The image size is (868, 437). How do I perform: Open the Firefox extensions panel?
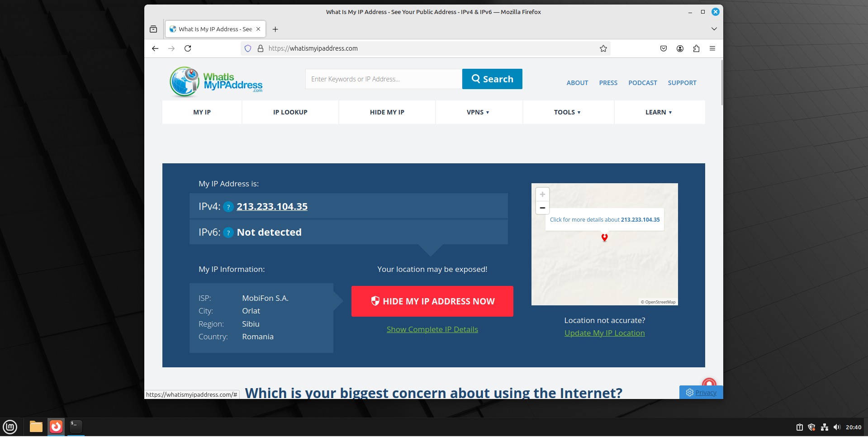696,48
